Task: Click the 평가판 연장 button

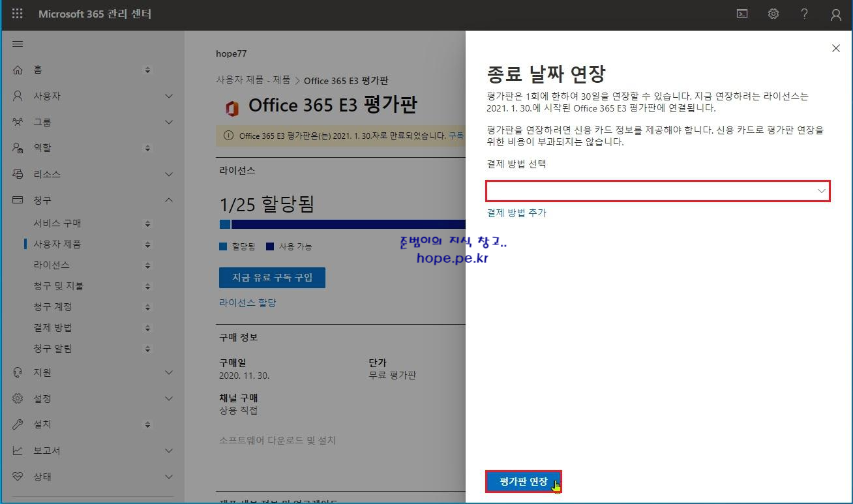Action: click(x=523, y=481)
